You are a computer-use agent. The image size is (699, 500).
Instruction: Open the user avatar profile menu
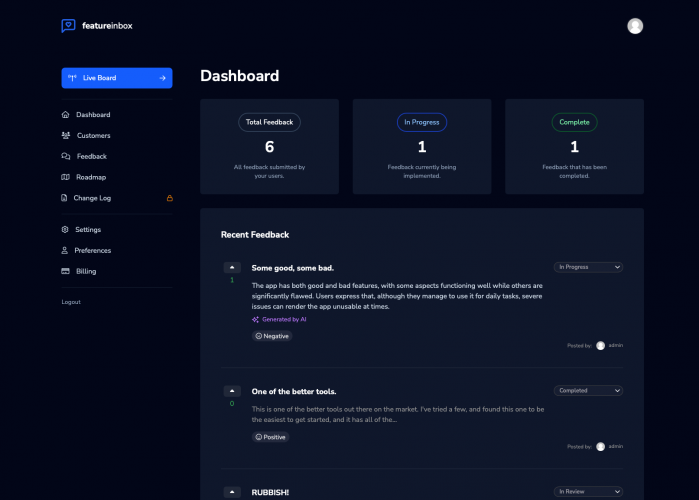(635, 26)
